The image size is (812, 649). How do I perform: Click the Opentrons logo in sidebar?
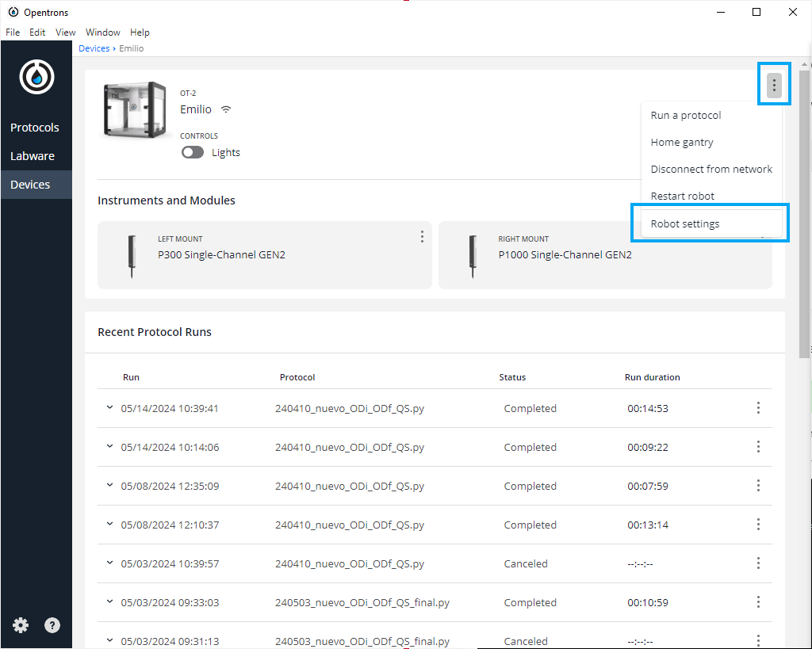pyautogui.click(x=36, y=77)
